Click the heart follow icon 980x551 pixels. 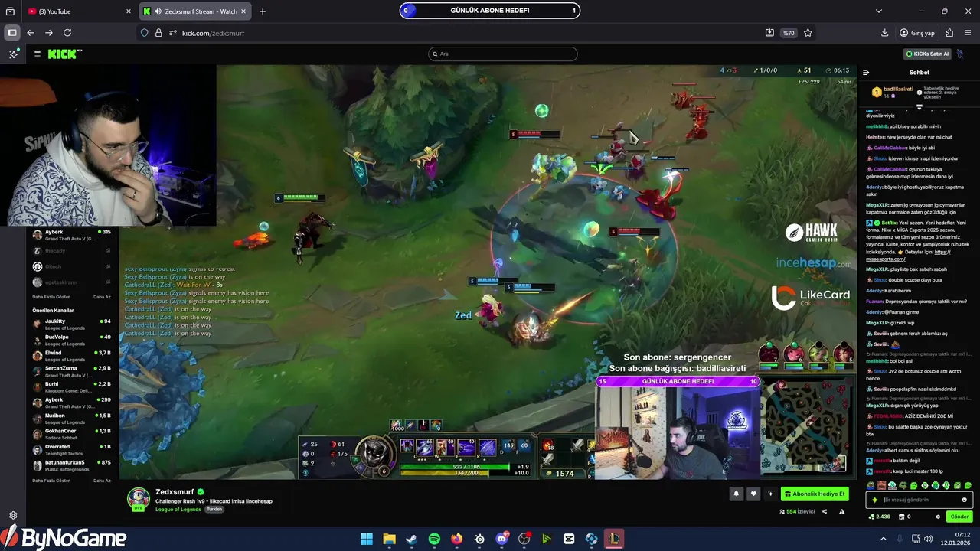tap(753, 494)
